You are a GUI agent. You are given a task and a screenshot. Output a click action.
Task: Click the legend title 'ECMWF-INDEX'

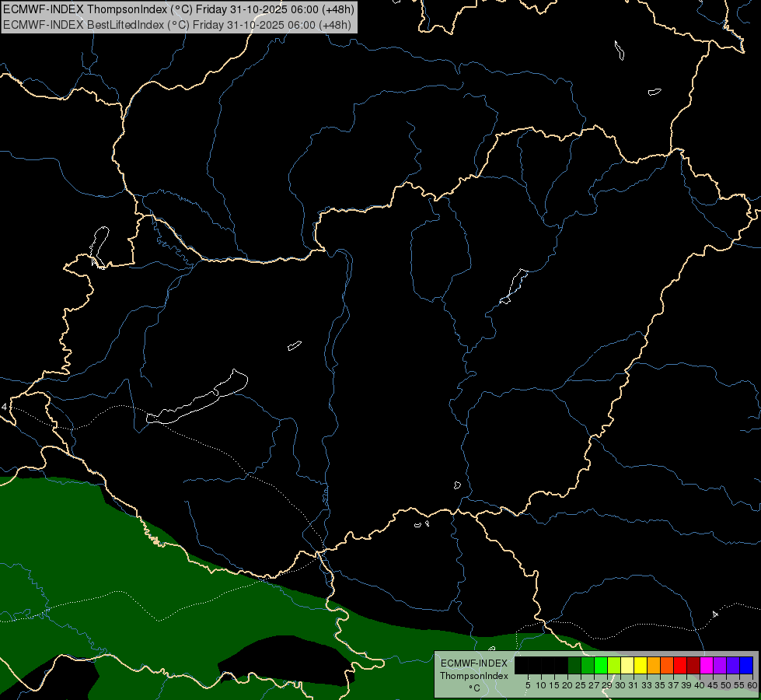(x=474, y=663)
